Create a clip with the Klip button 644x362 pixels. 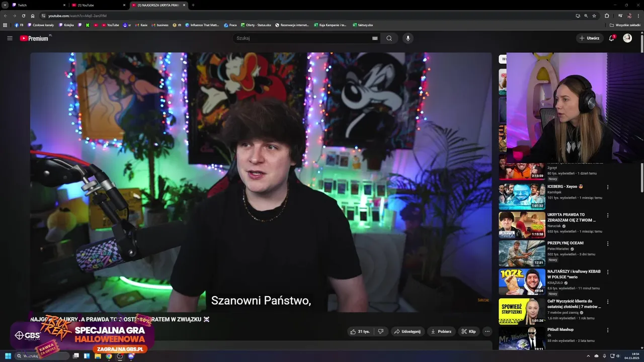point(468,331)
